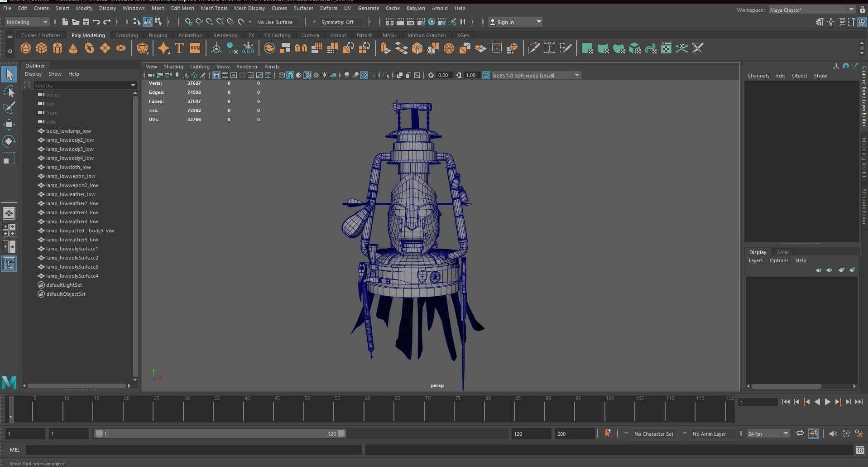Click the Undo icon
This screenshot has width=868, height=467.
tap(96, 22)
